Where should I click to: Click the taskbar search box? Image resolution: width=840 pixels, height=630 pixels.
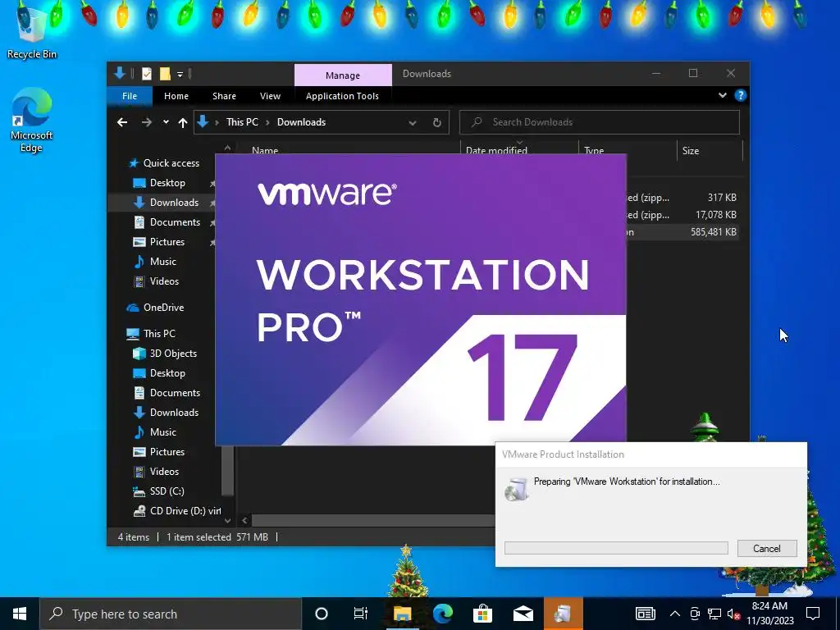click(171, 614)
